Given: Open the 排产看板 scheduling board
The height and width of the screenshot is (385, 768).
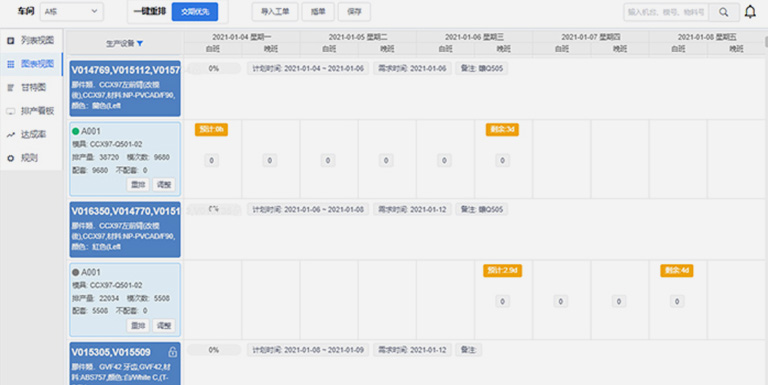Looking at the screenshot, I should [31, 111].
